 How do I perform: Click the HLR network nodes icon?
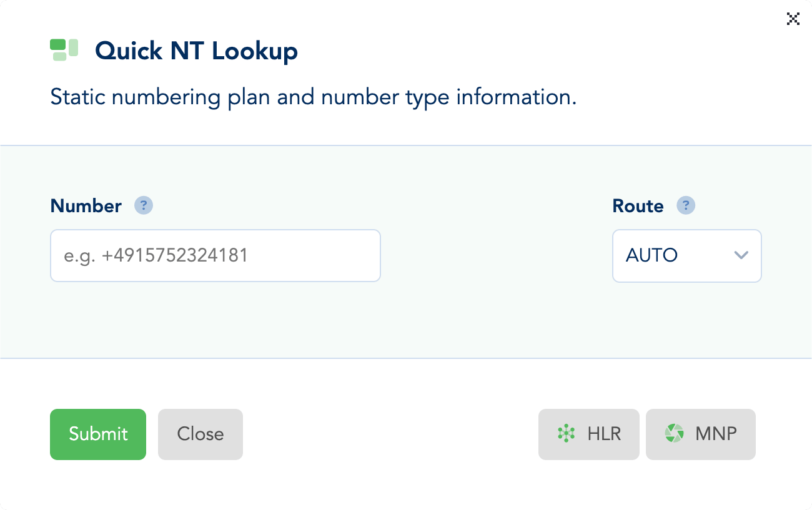pos(566,434)
